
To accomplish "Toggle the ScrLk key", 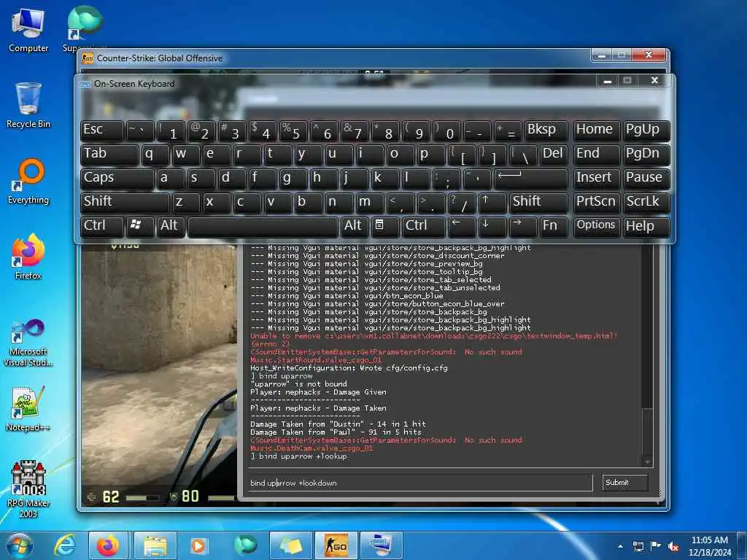I will 646,202.
